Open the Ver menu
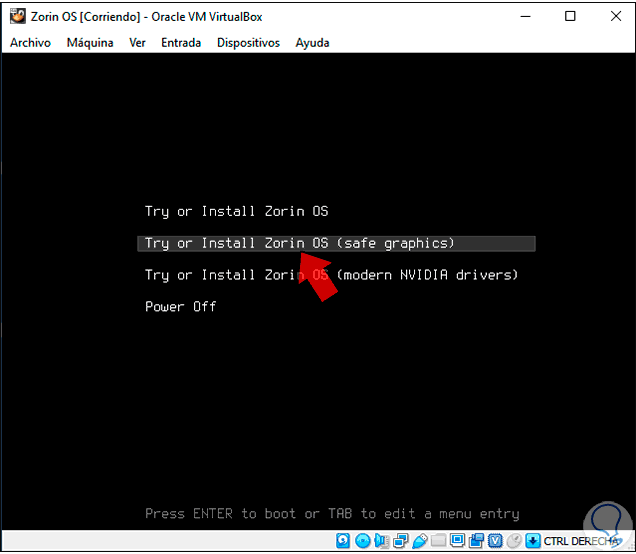The image size is (636, 554). pos(137,43)
